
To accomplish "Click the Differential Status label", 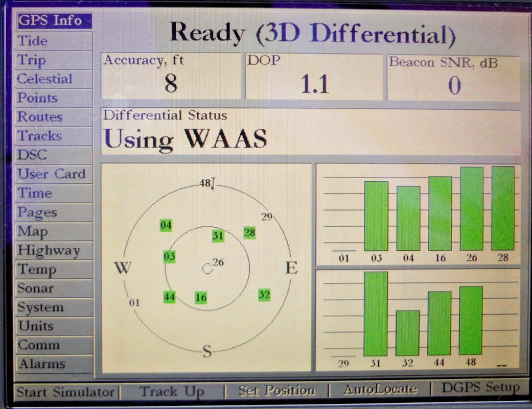I will (165, 115).
